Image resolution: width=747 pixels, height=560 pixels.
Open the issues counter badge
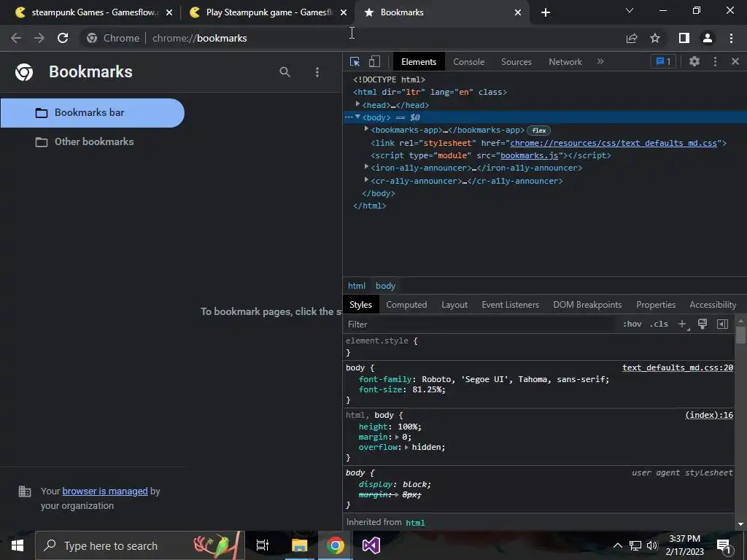pyautogui.click(x=663, y=61)
